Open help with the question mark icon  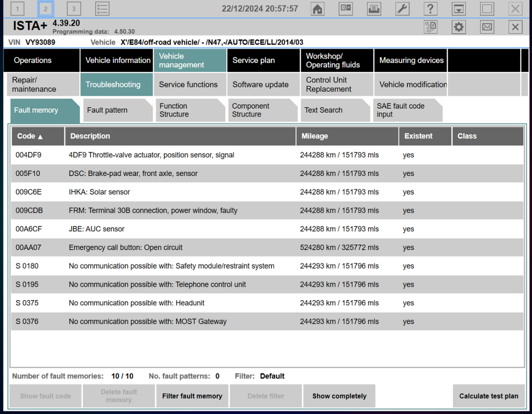tap(430, 9)
